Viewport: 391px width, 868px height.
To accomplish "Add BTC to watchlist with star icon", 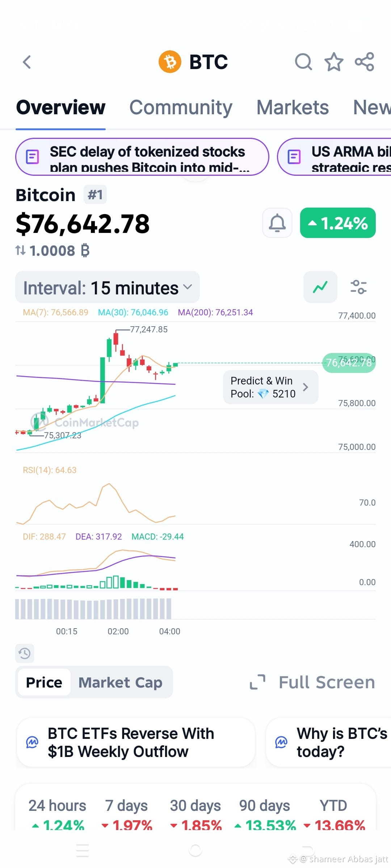I will (333, 62).
